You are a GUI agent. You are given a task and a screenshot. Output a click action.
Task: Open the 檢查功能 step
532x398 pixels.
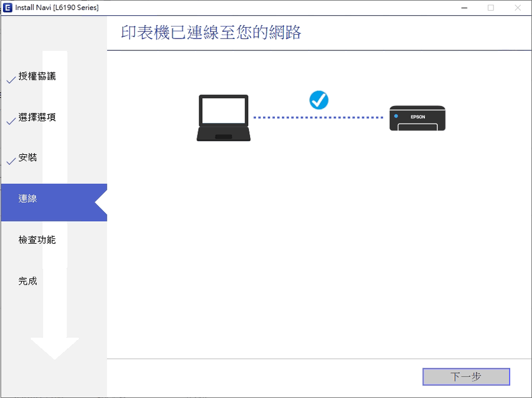pos(37,240)
